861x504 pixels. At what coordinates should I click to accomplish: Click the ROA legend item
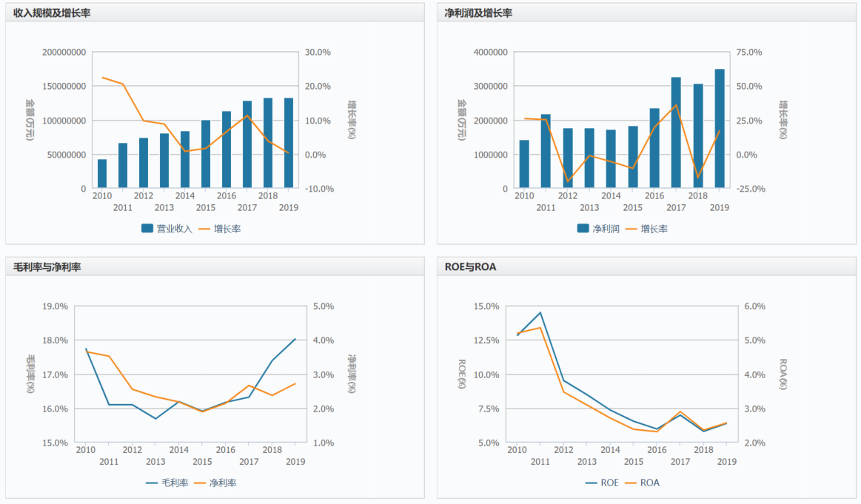(643, 483)
